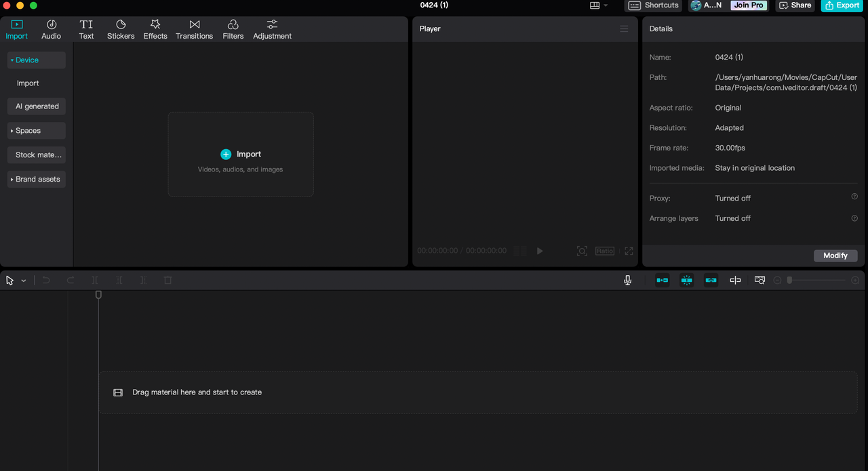Click the timeline zoom slider
This screenshot has height=471, width=868.
coord(816,280)
